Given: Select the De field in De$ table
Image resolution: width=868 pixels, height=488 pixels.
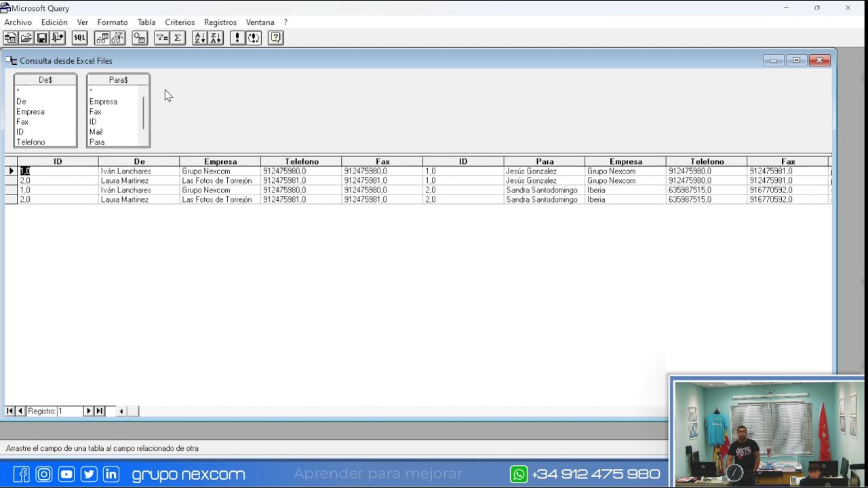Looking at the screenshot, I should click(x=21, y=102).
